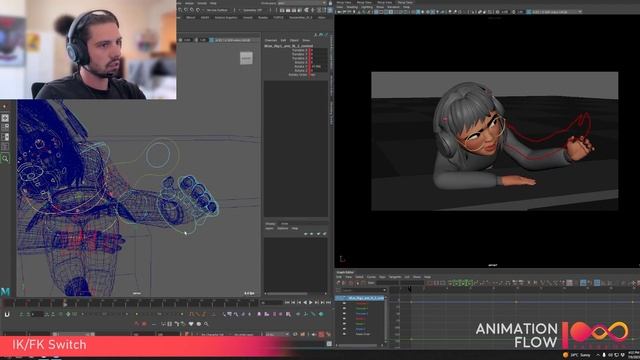The image size is (640, 360).
Task: Open the Symmetry Off dropdown
Action: pyautogui.click(x=253, y=10)
